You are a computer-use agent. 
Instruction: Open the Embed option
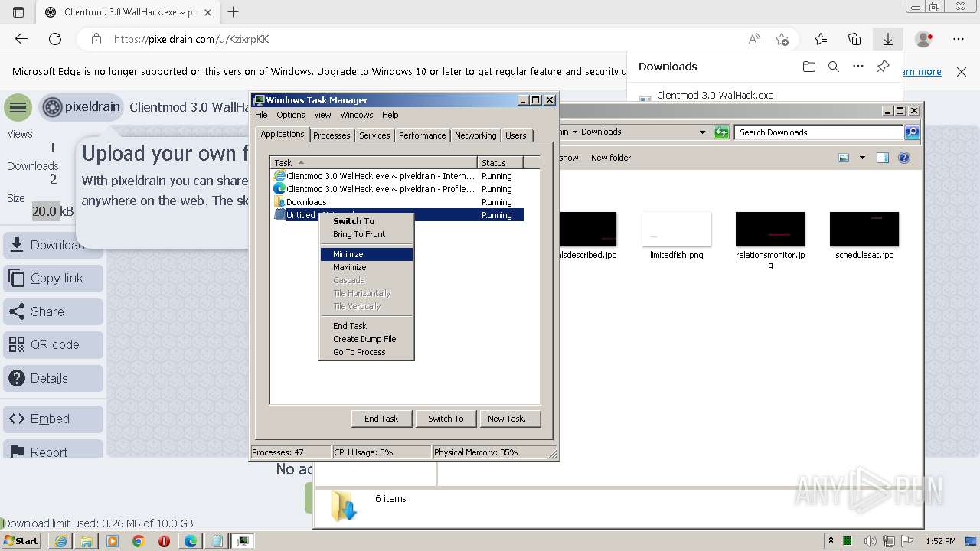point(53,419)
